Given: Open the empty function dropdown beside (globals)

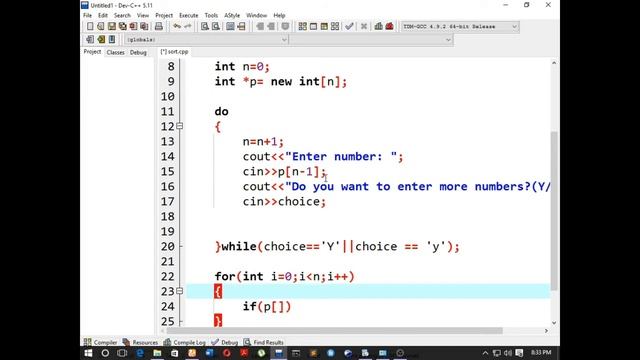Looking at the screenshot, I should point(371,40).
